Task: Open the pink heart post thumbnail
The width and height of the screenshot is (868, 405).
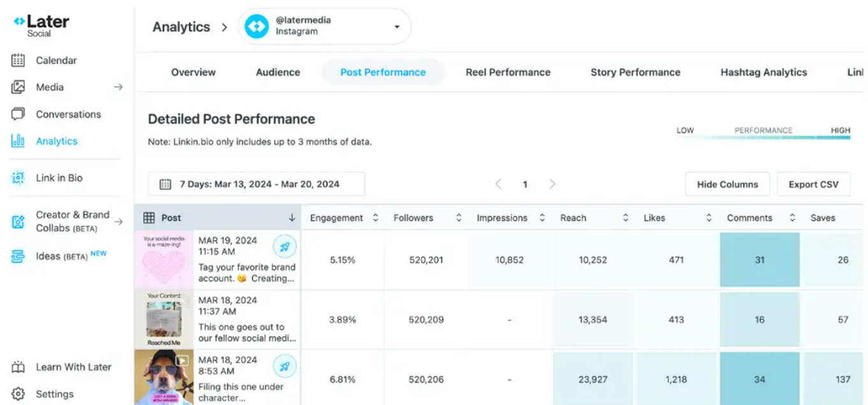Action: pyautogui.click(x=164, y=260)
